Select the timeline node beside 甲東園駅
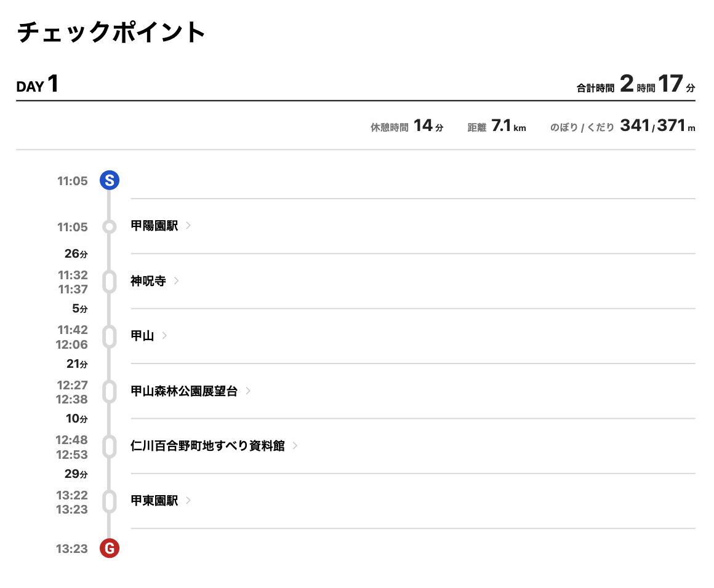 [x=110, y=501]
